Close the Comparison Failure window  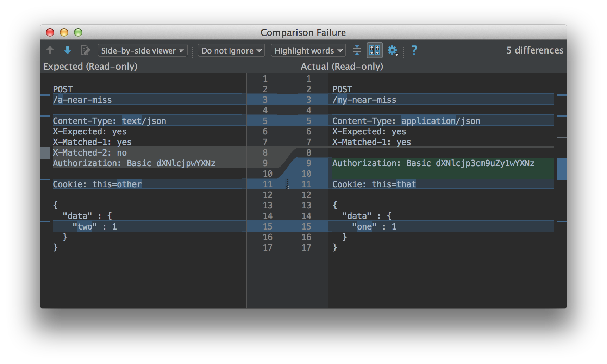click(50, 33)
